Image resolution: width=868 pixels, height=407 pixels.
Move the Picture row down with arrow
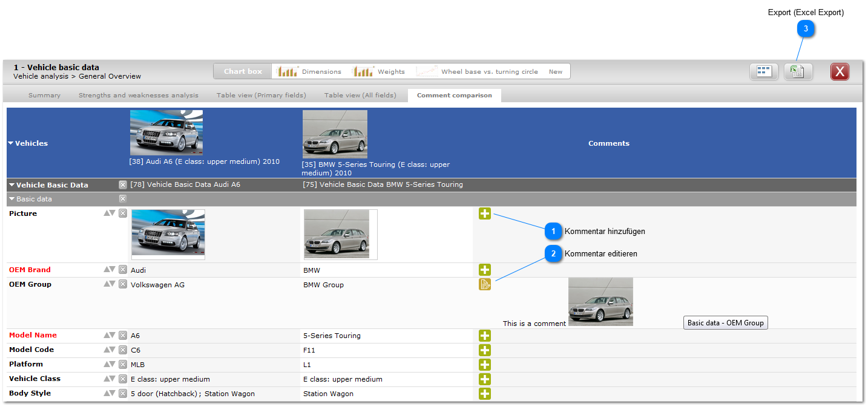[x=113, y=213]
